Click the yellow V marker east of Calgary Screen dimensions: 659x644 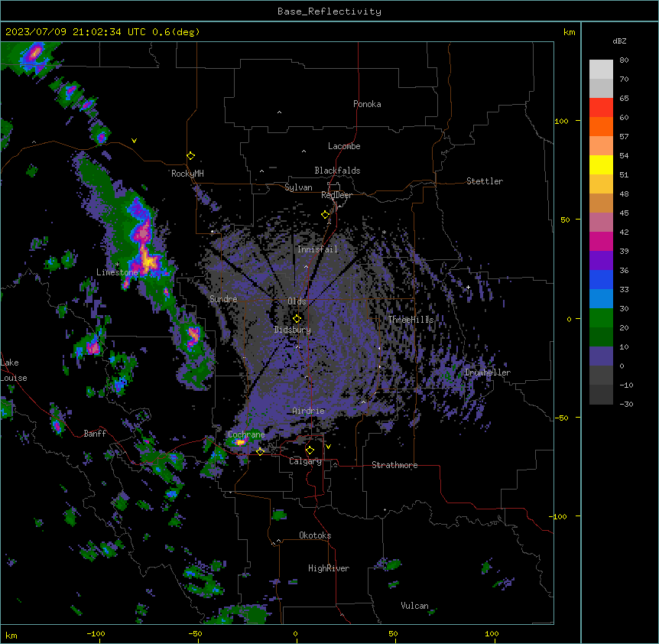pyautogui.click(x=328, y=447)
